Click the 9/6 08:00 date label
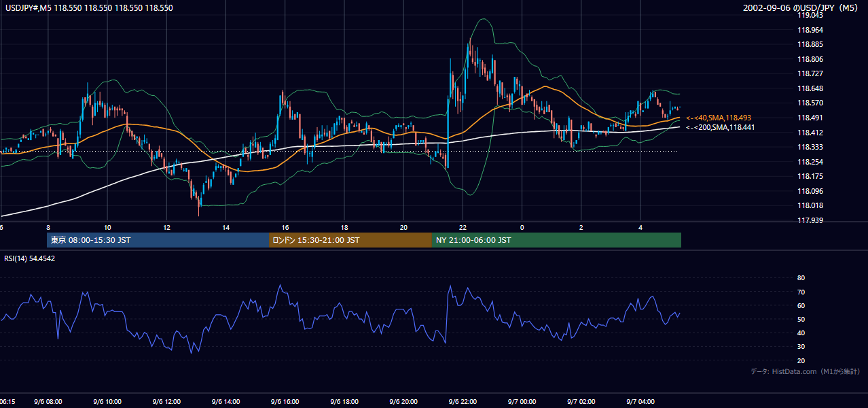 pos(48,402)
